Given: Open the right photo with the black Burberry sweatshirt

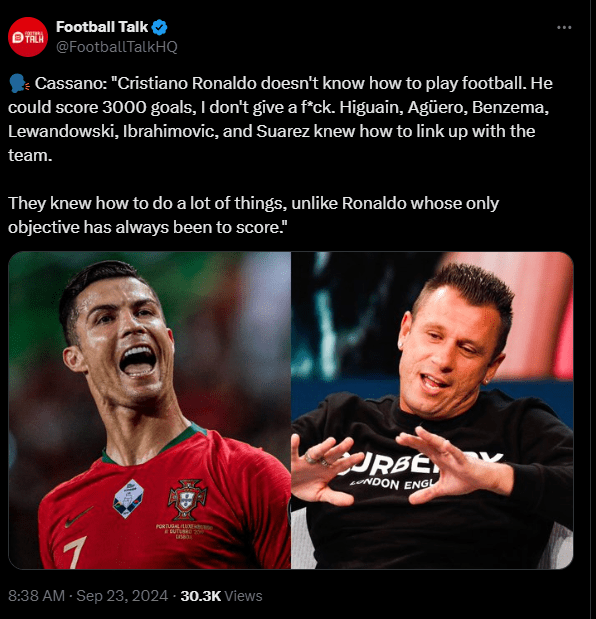Looking at the screenshot, I should pos(432,410).
